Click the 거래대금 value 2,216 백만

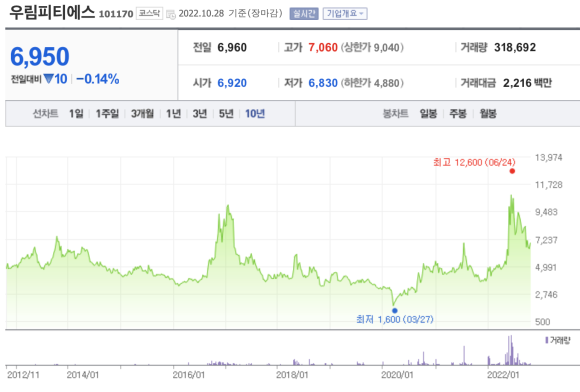coord(527,83)
